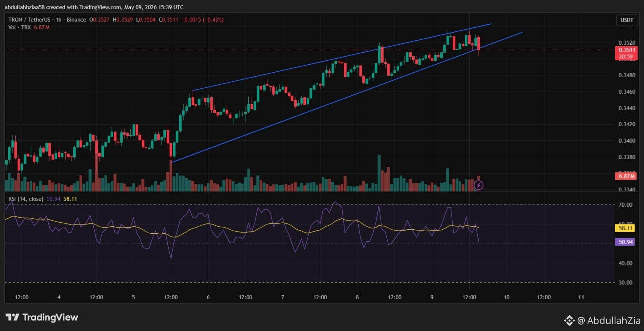The width and height of the screenshot is (644, 331).
Task: Click the 0.3380 price axis label
Action: point(627,157)
